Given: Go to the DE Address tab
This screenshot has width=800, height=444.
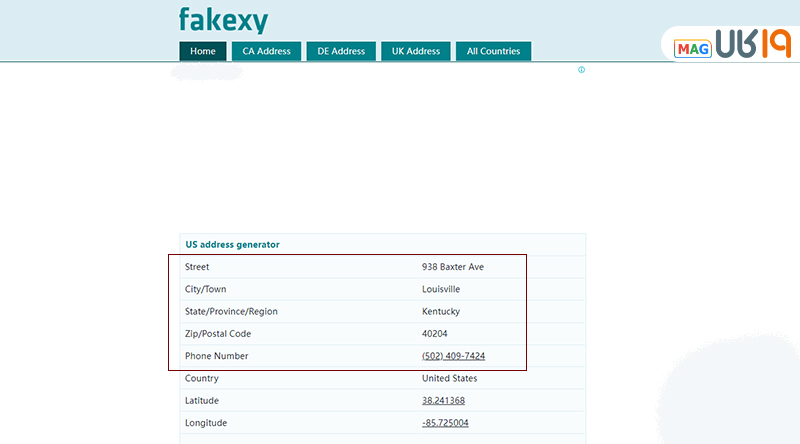Looking at the screenshot, I should pos(341,51).
